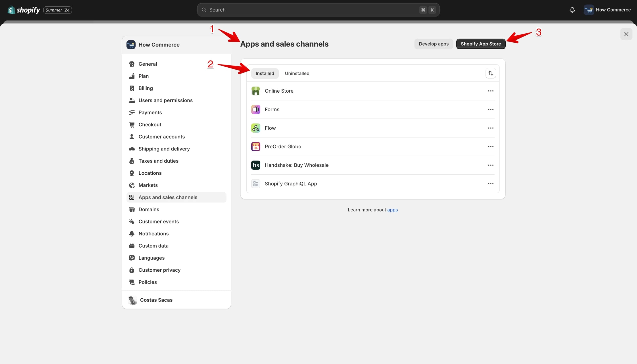Click the Online Store app icon
This screenshot has width=637, height=364.
pyautogui.click(x=255, y=91)
